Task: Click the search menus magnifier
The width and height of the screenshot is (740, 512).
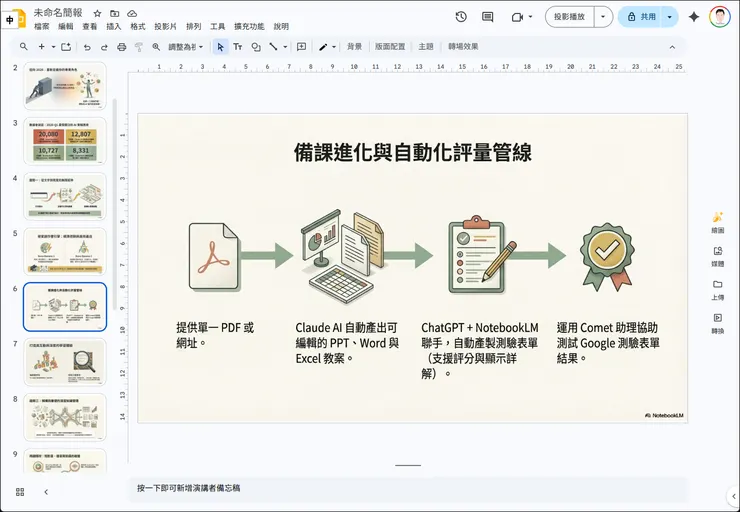Action: click(24, 47)
